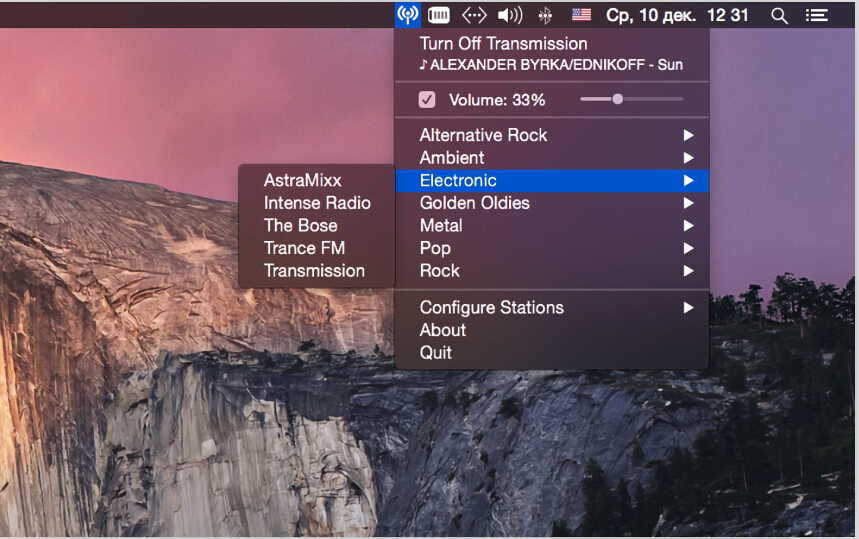Choose About from the menu
This screenshot has height=539, width=859.
pyautogui.click(x=552, y=330)
